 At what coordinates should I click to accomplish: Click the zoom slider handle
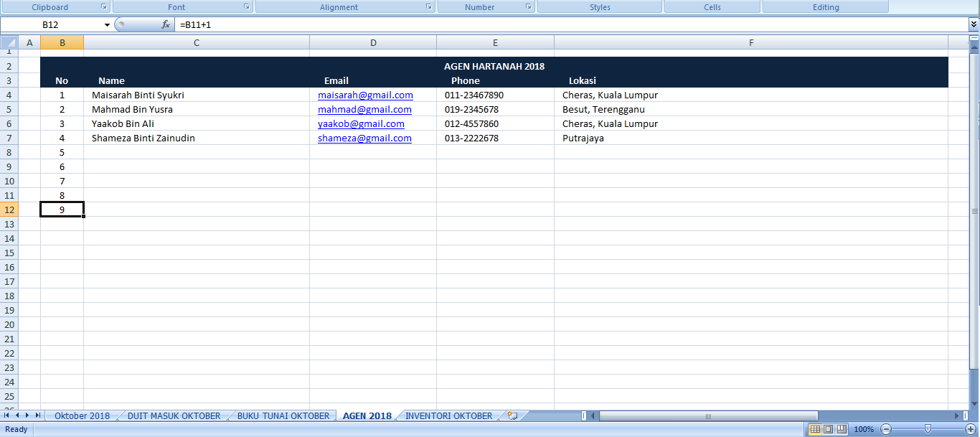[x=928, y=429]
